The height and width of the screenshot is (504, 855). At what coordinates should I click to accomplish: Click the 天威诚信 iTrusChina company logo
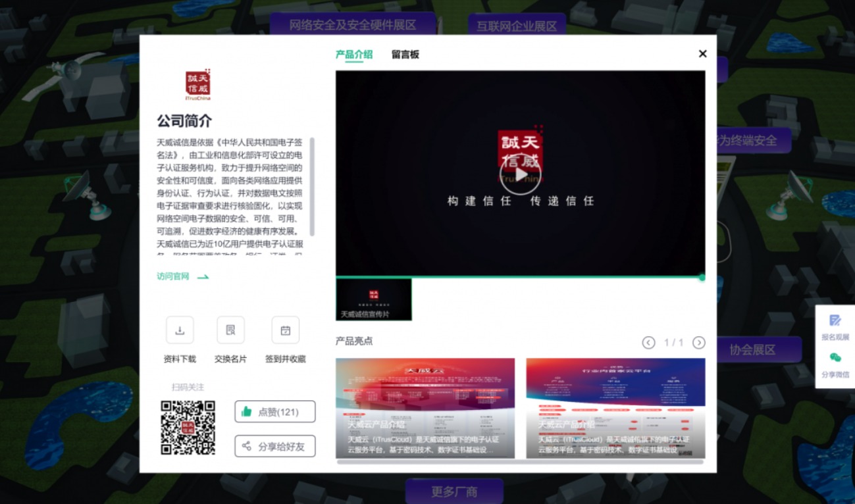[197, 85]
